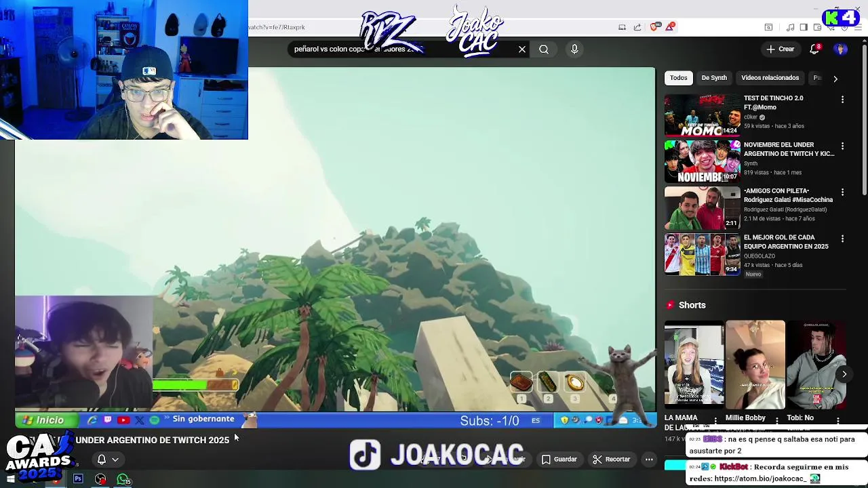Clear the YouTube search box with X
868x488 pixels.
point(522,49)
